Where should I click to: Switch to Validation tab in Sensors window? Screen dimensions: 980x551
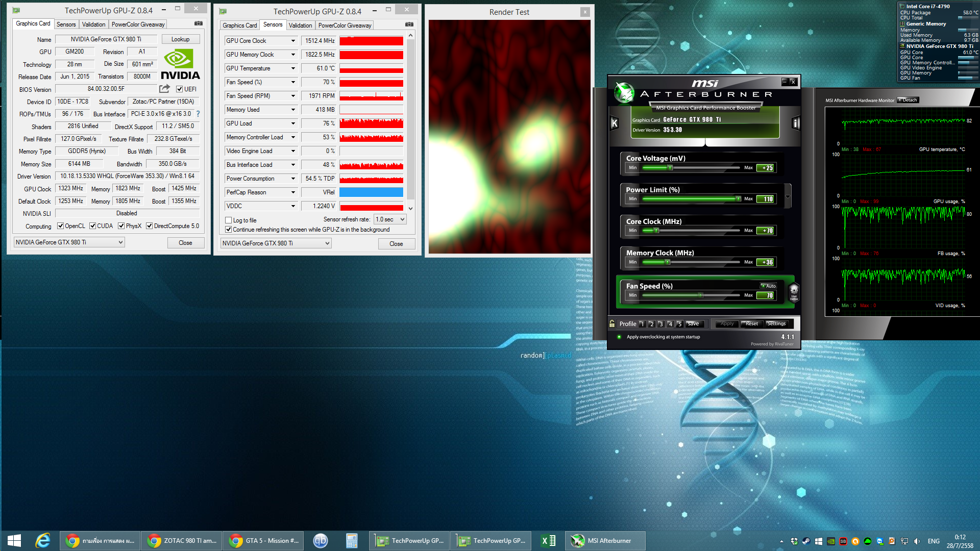(300, 25)
